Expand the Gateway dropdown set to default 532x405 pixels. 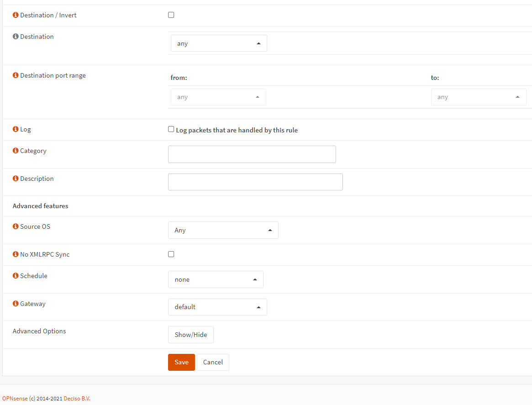[217, 307]
